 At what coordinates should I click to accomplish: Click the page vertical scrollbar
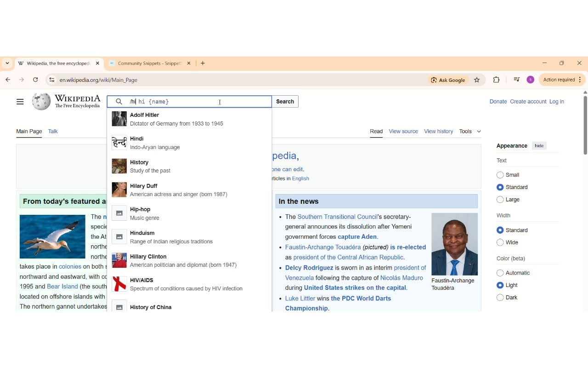585,124
